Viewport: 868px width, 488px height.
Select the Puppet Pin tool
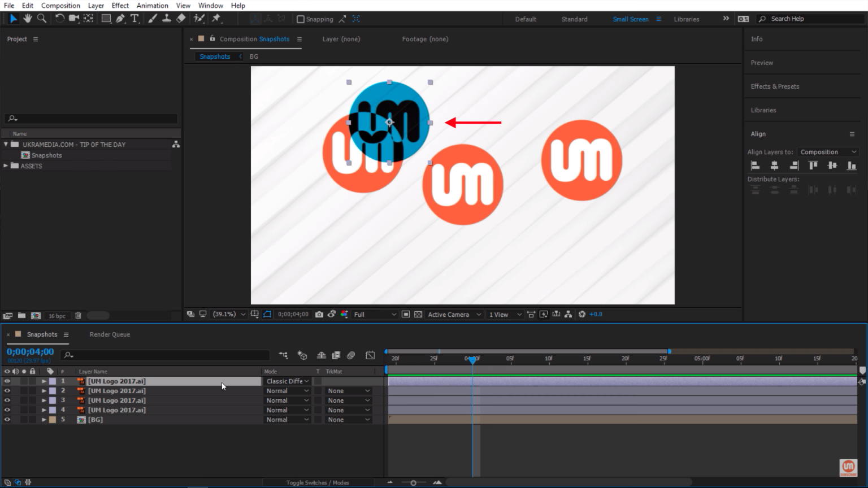point(216,19)
